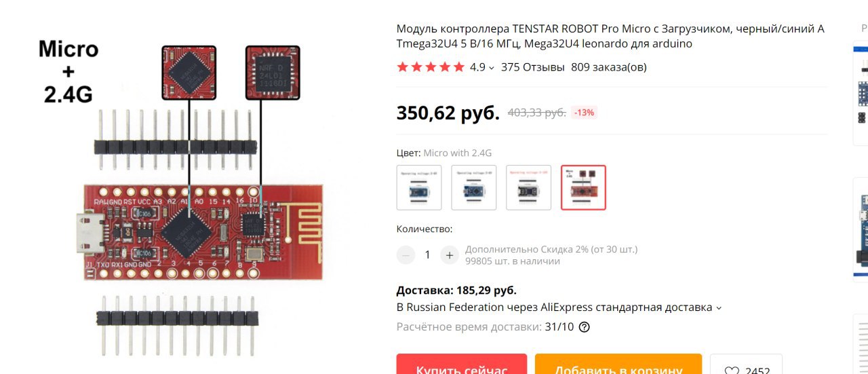Screen dimensions: 868x374
Task: Click the heart wishlist icon
Action: tap(732, 371)
